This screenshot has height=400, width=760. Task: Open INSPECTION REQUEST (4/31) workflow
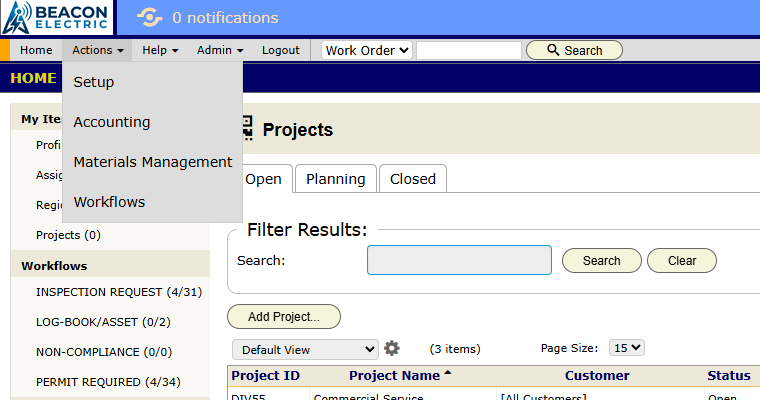pos(119,292)
